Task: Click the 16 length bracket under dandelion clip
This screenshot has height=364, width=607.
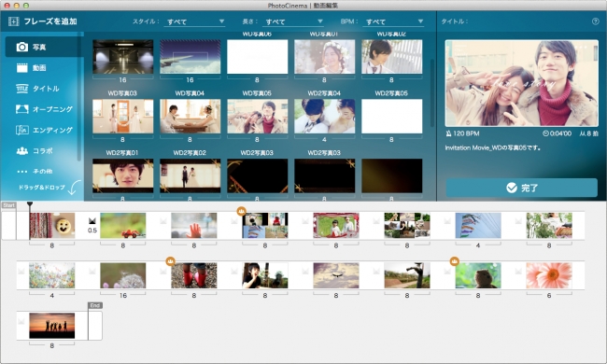Action: coord(123,294)
